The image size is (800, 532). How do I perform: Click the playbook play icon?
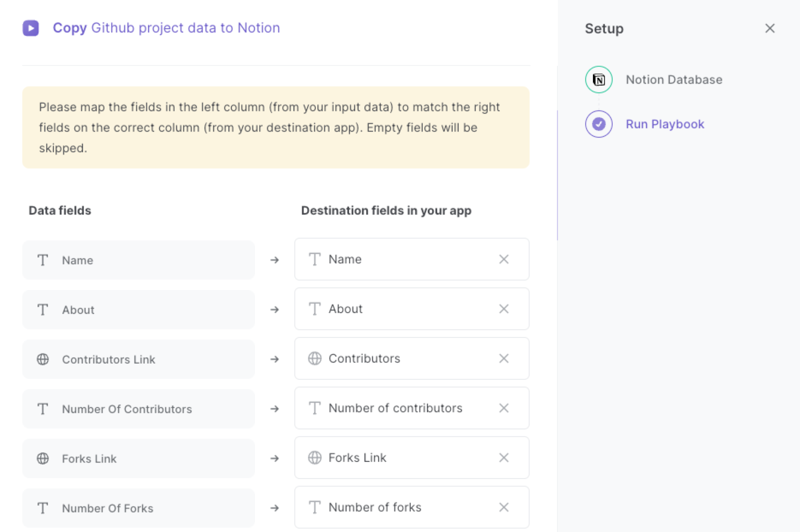(31, 28)
